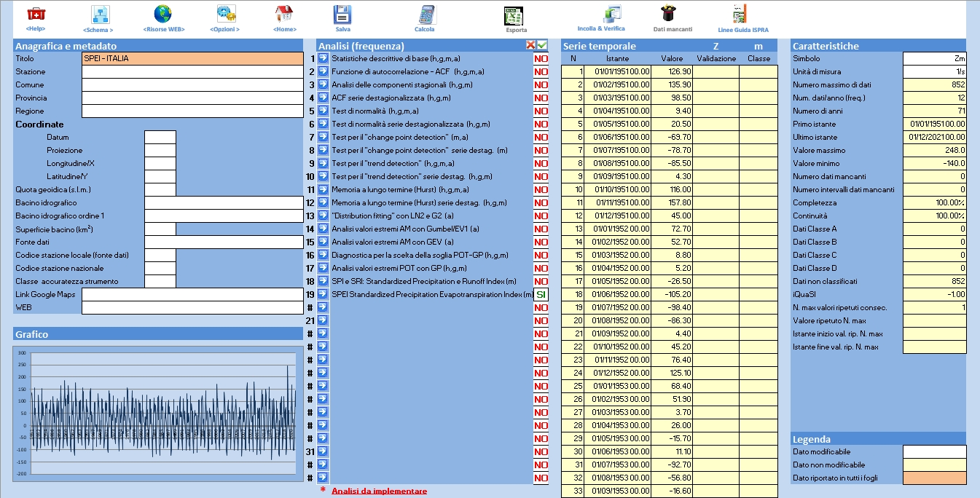This screenshot has height=498, width=980.
Task: Click the Schema diagram icon
Action: [99, 15]
